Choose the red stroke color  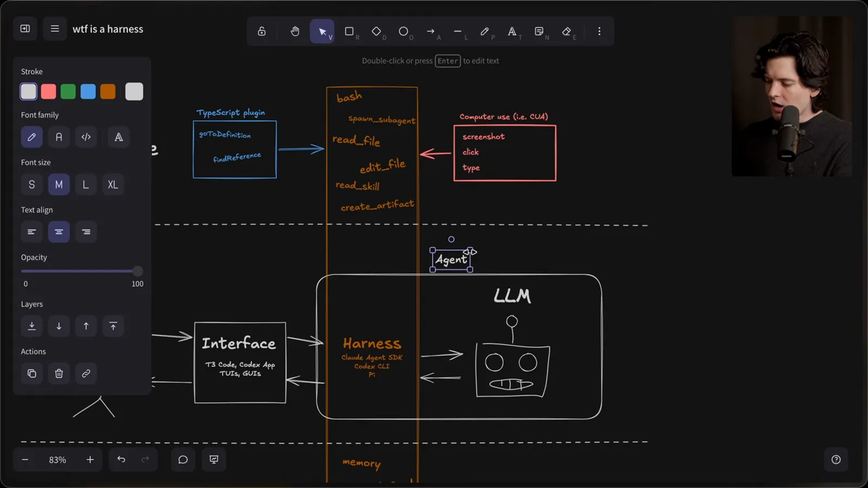pyautogui.click(x=48, y=92)
